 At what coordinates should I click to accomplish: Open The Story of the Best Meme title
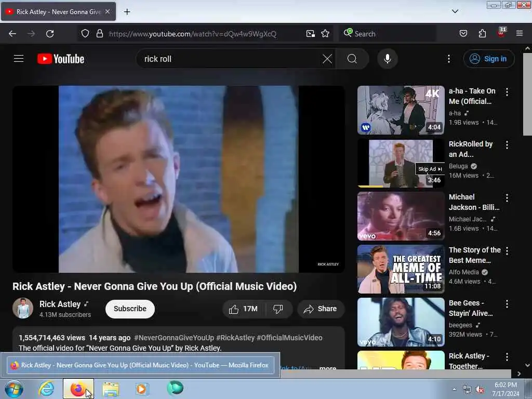tap(475, 255)
